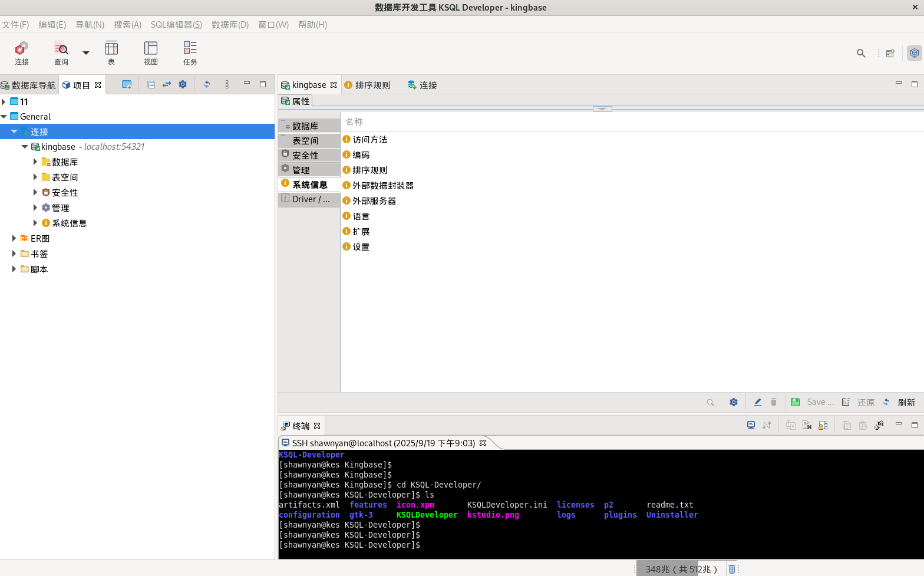This screenshot has width=924, height=576.
Task: Expand the 脚本 scripts folder
Action: [x=14, y=269]
